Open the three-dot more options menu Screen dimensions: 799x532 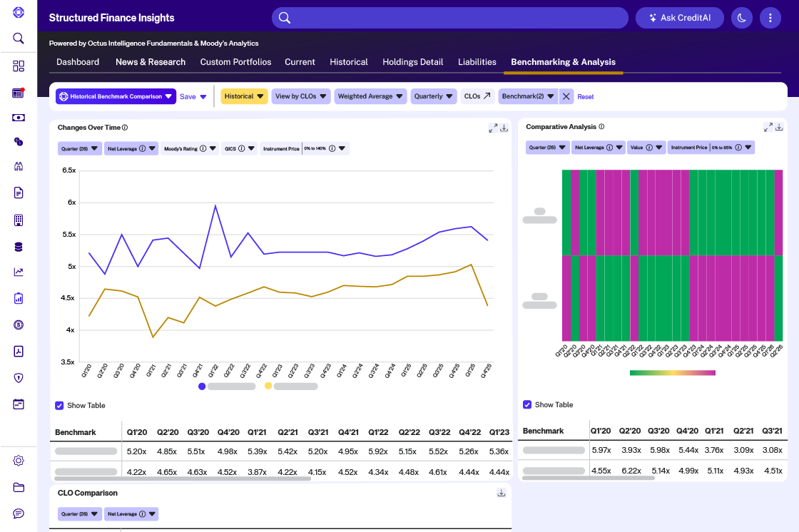pyautogui.click(x=770, y=18)
